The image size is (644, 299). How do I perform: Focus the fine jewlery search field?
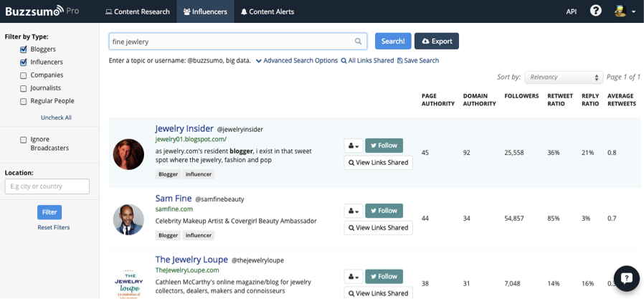[x=237, y=42]
